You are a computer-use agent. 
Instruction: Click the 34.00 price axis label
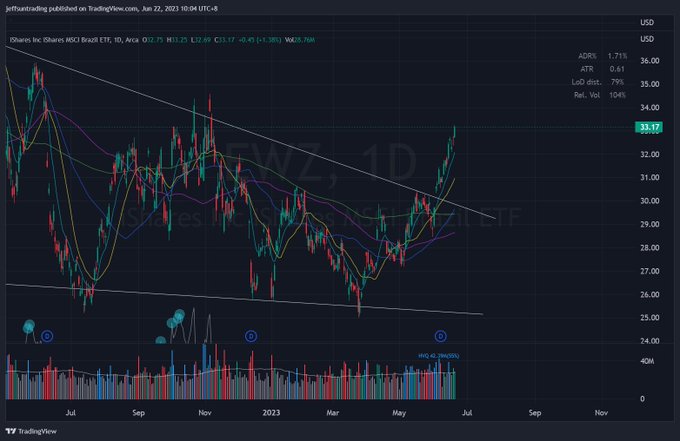click(650, 108)
